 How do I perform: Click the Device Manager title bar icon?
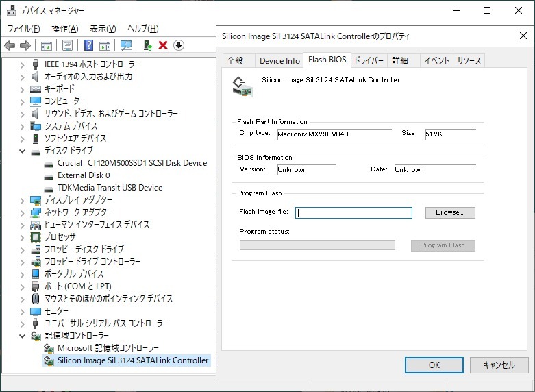pos(11,10)
